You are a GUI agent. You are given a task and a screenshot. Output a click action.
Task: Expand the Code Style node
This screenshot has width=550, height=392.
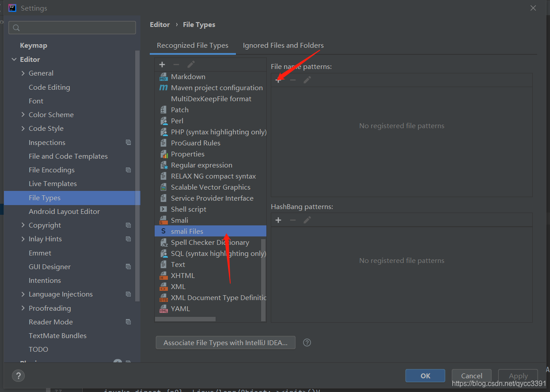point(23,129)
